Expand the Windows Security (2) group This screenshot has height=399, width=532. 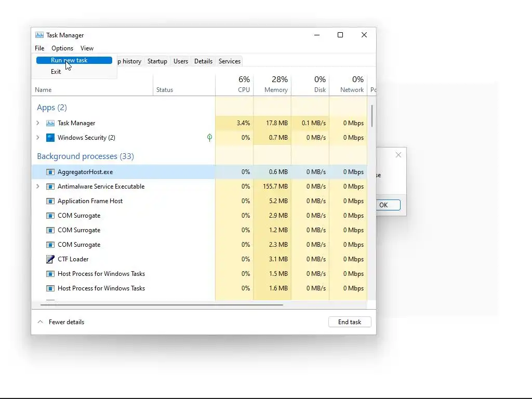(38, 137)
